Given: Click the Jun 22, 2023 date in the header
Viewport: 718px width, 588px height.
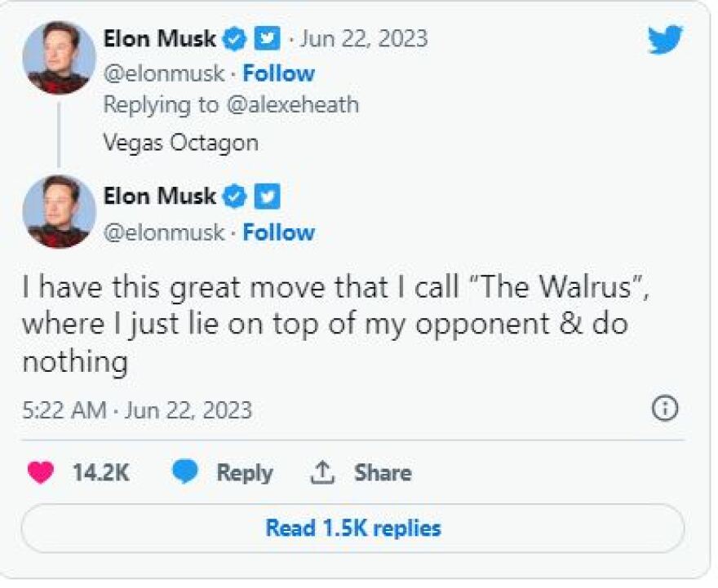Looking at the screenshot, I should point(366,38).
